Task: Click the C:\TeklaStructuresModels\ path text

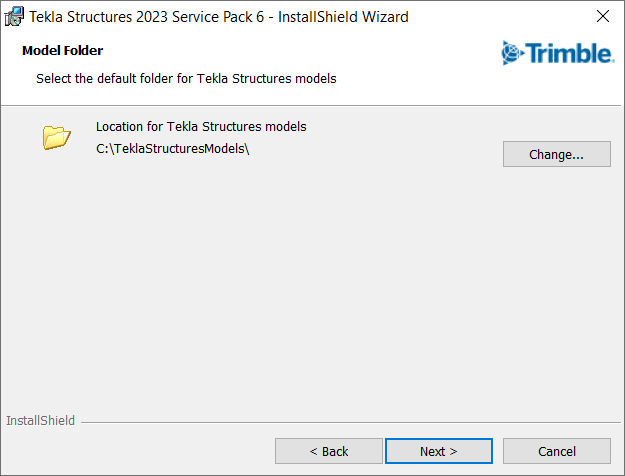Action: 172,150
